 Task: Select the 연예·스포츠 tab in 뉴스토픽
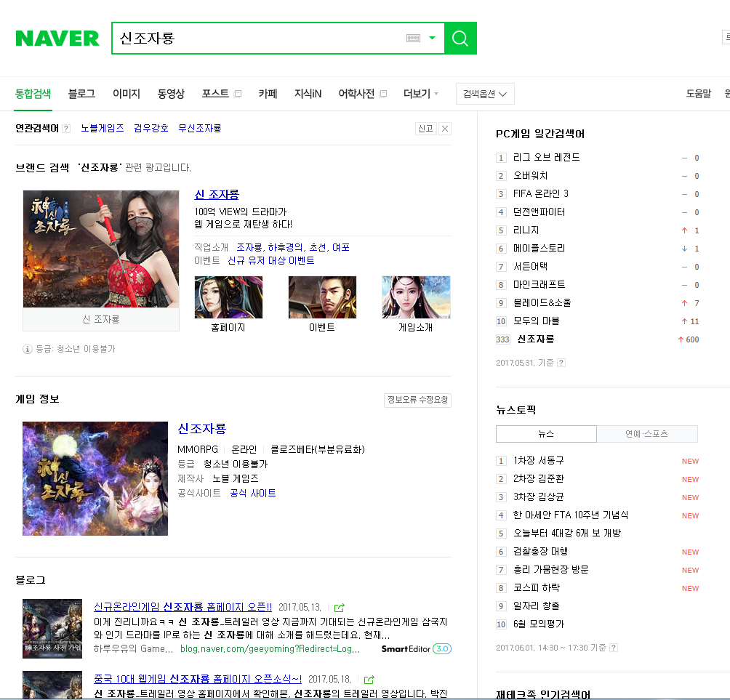[x=647, y=434]
